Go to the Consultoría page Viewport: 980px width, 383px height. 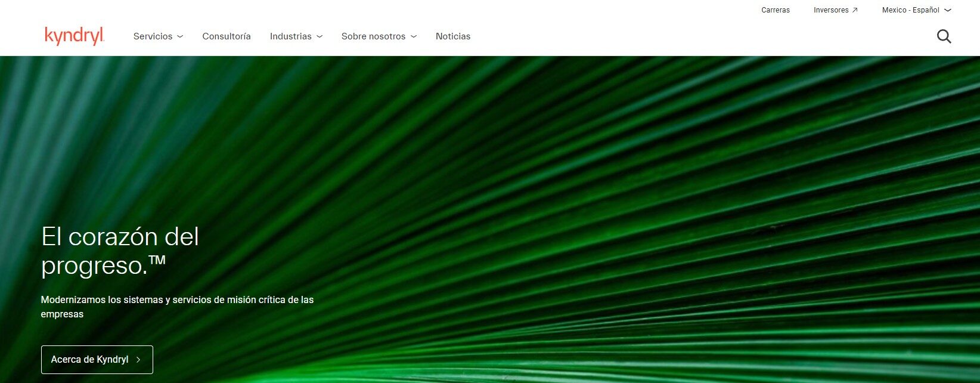click(x=227, y=36)
